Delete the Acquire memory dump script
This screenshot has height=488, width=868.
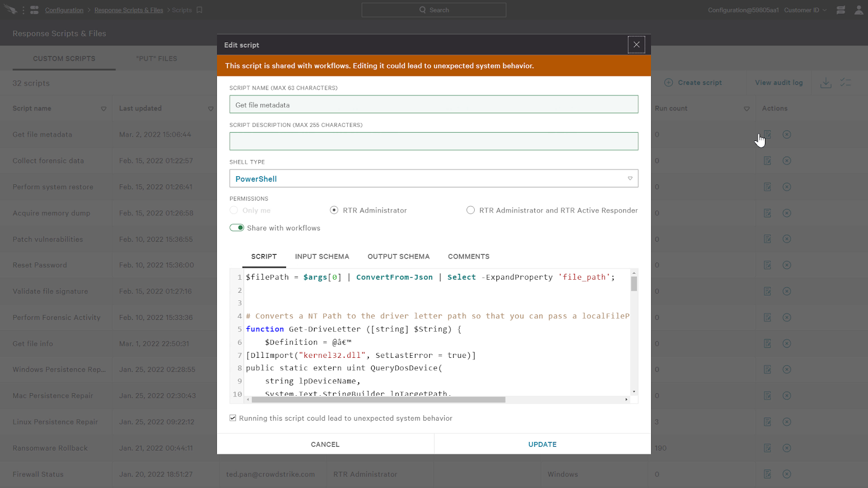point(787,213)
